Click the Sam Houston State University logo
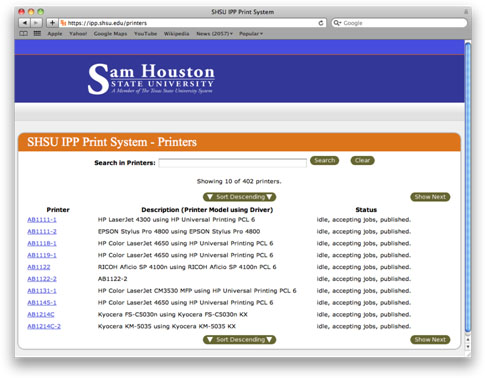The width and height of the screenshot is (485, 378). [151, 79]
